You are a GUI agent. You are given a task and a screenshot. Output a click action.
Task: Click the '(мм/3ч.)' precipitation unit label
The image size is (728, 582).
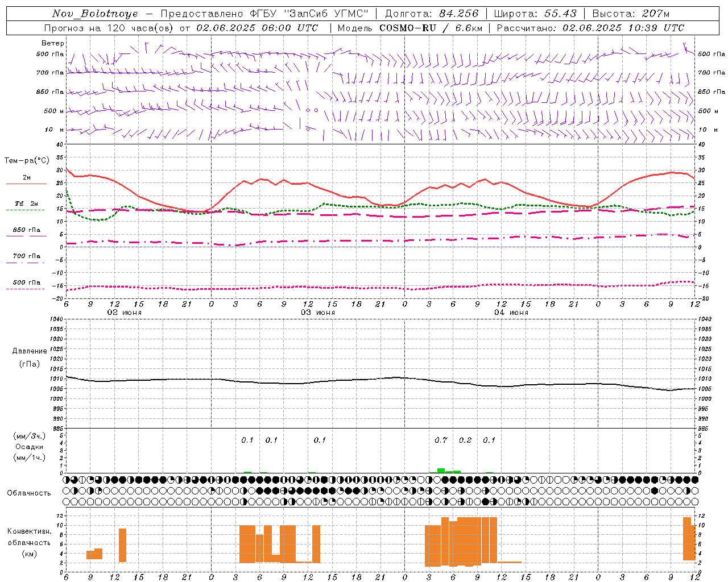(30, 436)
